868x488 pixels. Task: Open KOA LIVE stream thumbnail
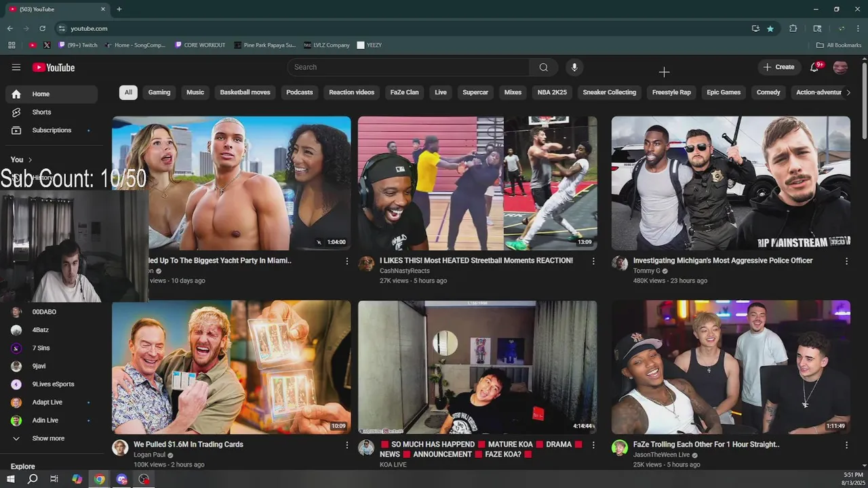(x=477, y=367)
